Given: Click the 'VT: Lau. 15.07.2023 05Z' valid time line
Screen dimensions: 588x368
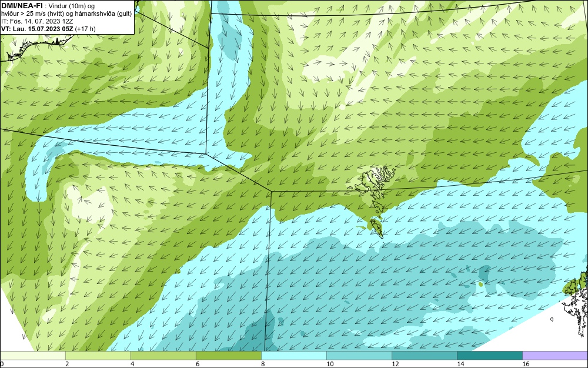Looking at the screenshot, I should tap(48, 29).
